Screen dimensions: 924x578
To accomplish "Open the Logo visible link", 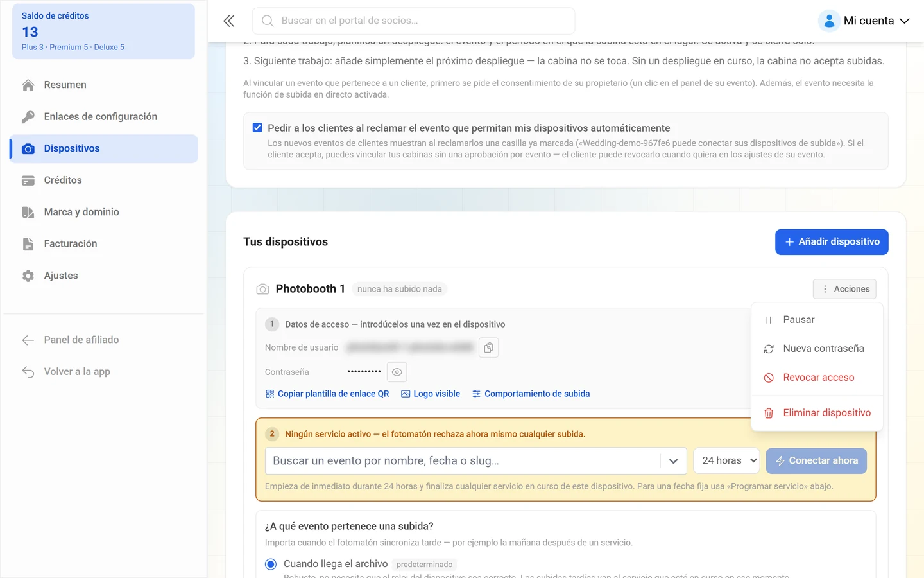I will click(431, 394).
